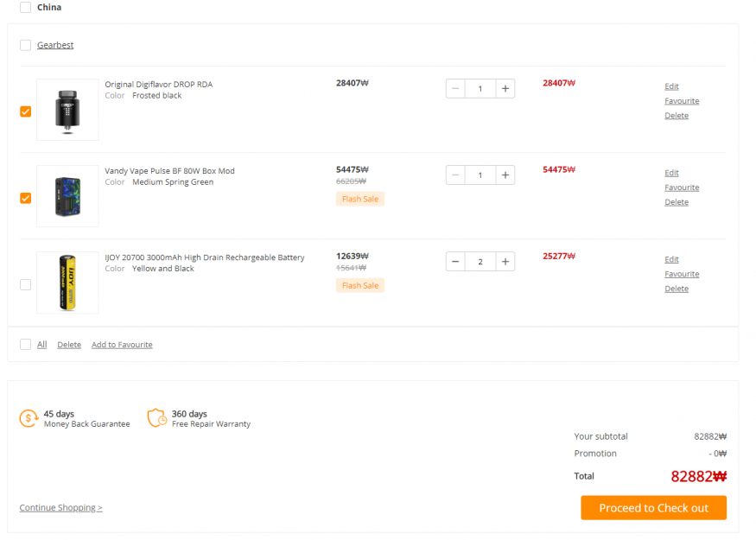The image size is (756, 540).
Task: Increase quantity of Digiflavor DROP RDA
Action: [x=505, y=89]
